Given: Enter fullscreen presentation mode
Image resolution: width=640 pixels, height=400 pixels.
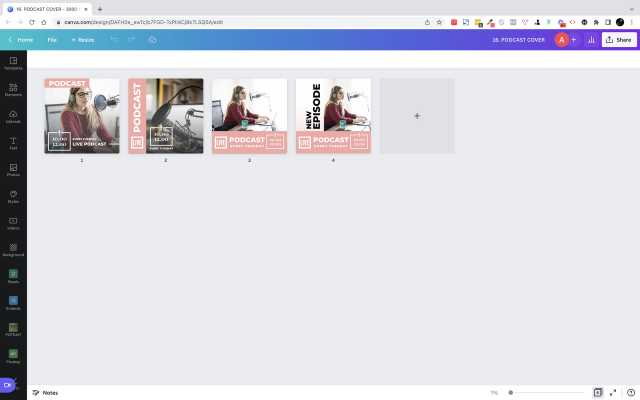Looking at the screenshot, I should pos(613,392).
